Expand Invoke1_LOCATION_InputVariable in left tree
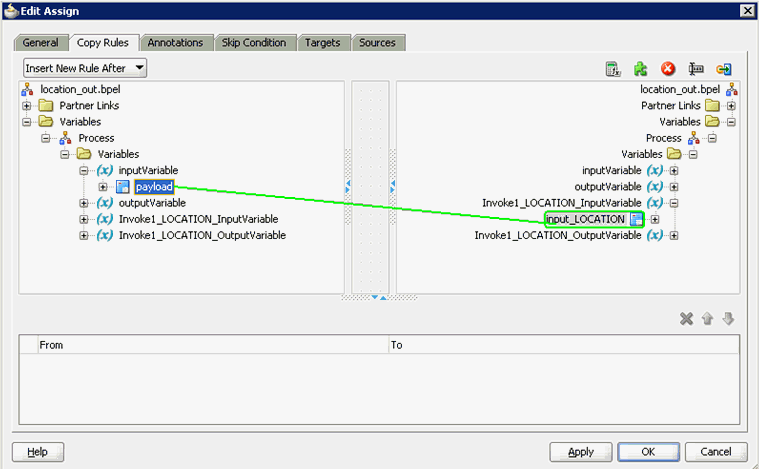Viewport: 759px width, 469px height. [x=84, y=219]
